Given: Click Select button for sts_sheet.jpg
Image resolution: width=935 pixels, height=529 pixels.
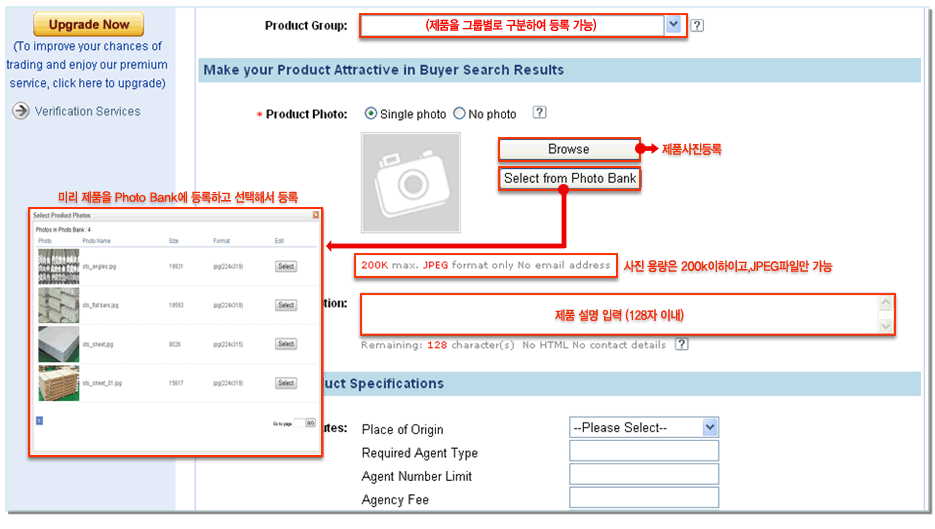Looking at the screenshot, I should (286, 344).
